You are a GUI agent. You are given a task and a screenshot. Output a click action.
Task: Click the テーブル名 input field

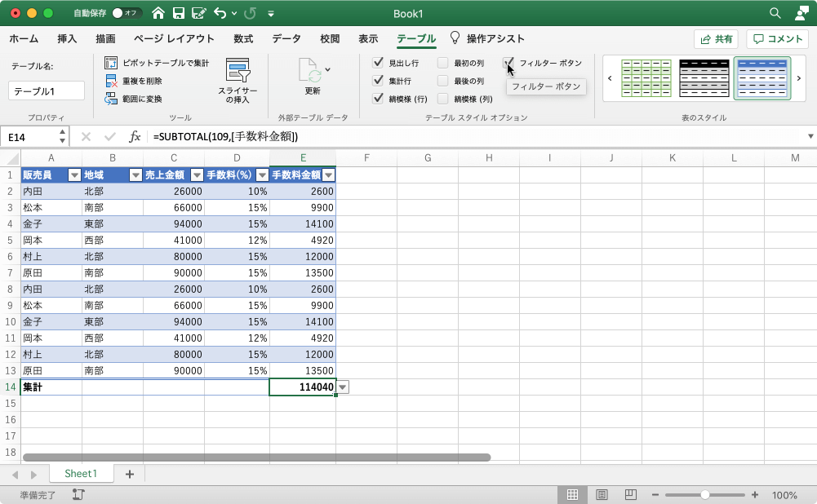pyautogui.click(x=45, y=91)
